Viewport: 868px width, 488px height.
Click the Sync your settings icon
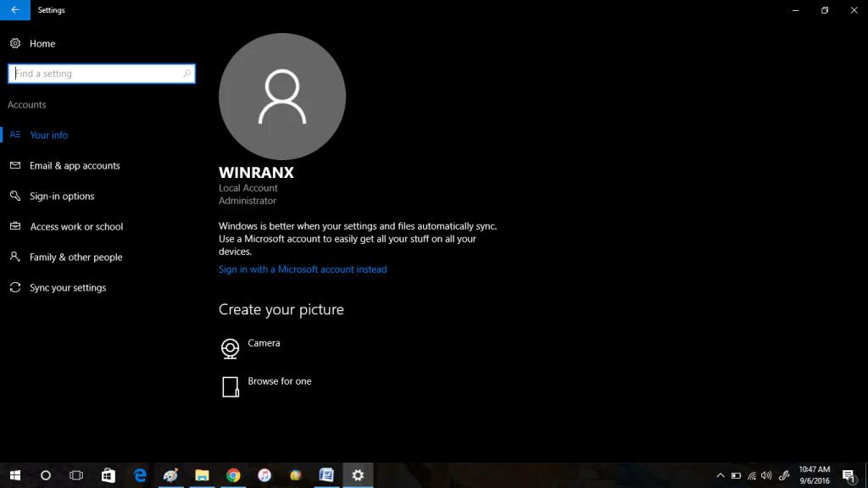tap(15, 288)
